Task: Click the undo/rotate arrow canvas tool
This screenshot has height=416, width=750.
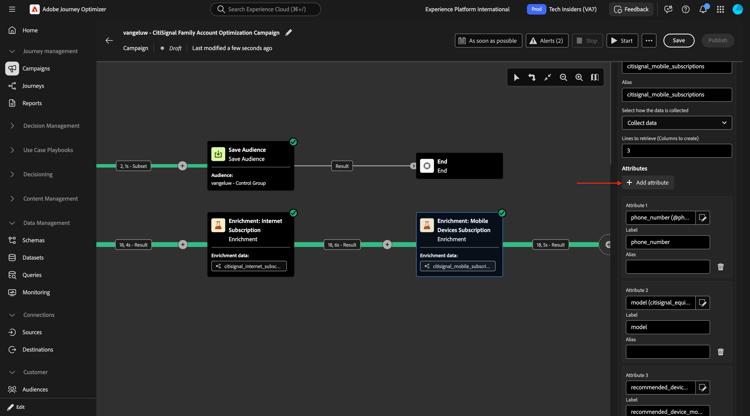Action: pyautogui.click(x=532, y=77)
